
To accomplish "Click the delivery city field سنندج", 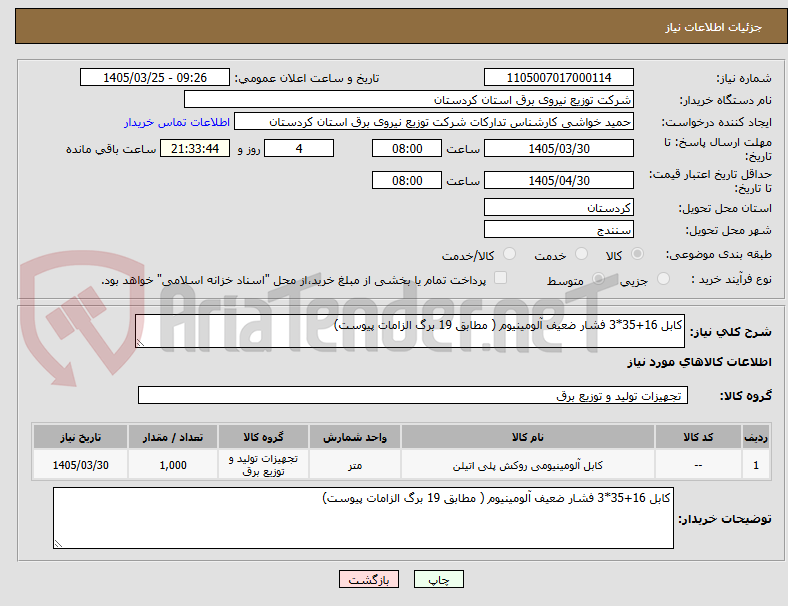I will [x=559, y=230].
